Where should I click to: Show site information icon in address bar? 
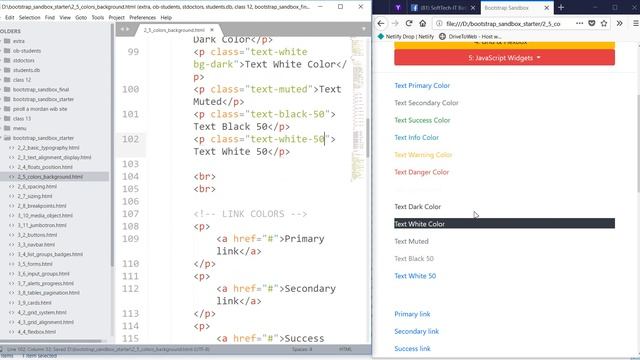tap(439, 24)
